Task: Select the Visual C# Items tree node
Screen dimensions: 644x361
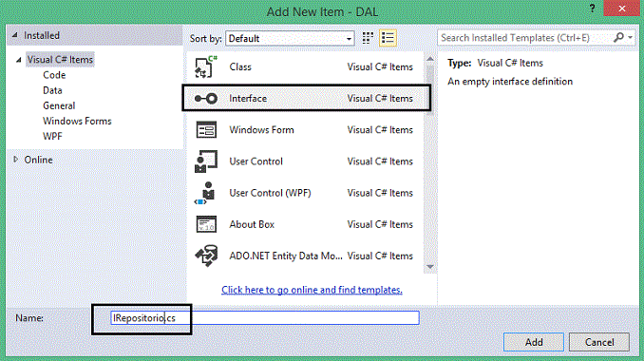Action: tap(60, 60)
